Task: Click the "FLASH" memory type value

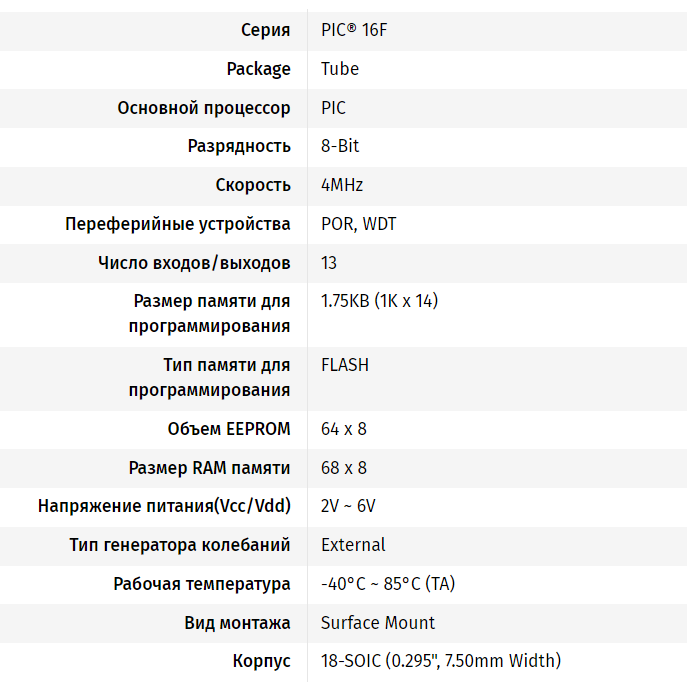Action: [x=345, y=365]
